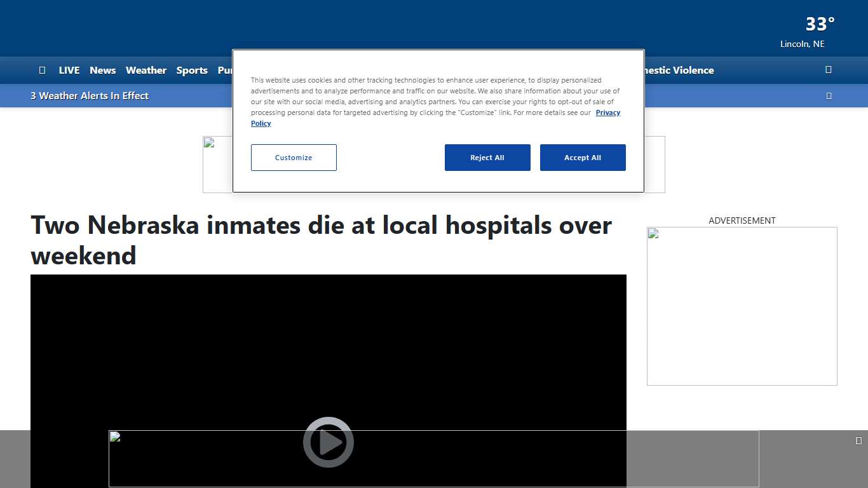Click the broken-image icon in the top ad

(210, 142)
